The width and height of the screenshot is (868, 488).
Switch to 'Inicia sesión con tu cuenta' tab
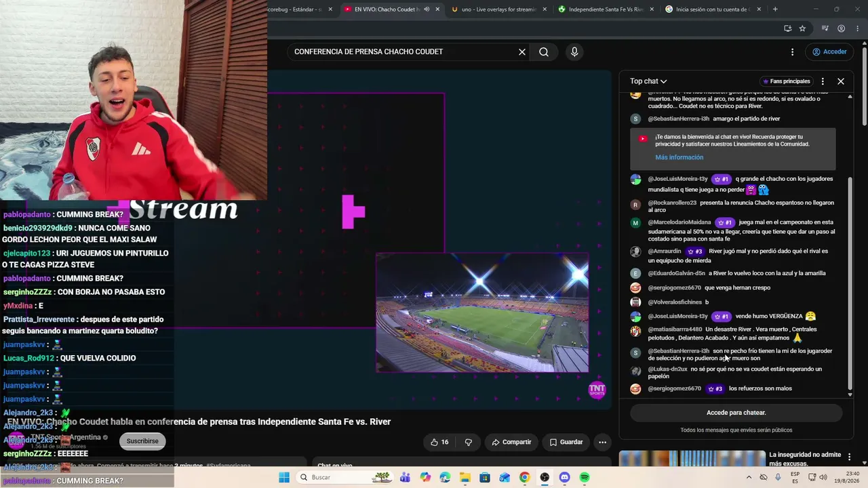713,9
